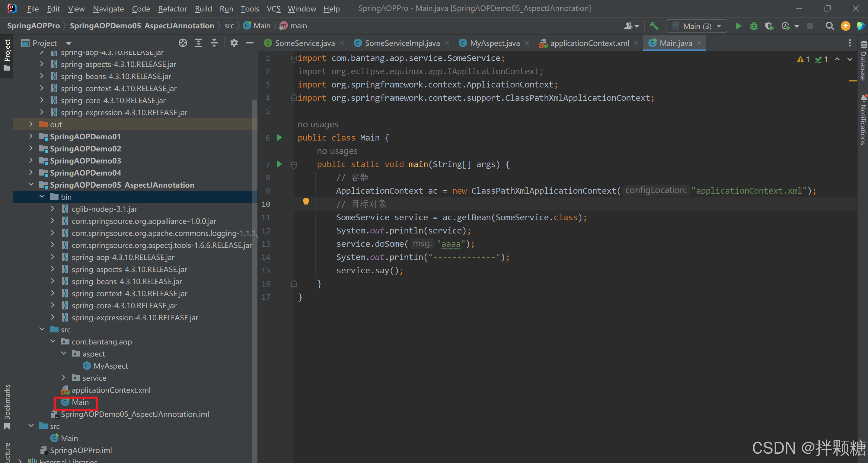Click the Debug bug icon
The height and width of the screenshot is (463, 868).
coord(754,26)
